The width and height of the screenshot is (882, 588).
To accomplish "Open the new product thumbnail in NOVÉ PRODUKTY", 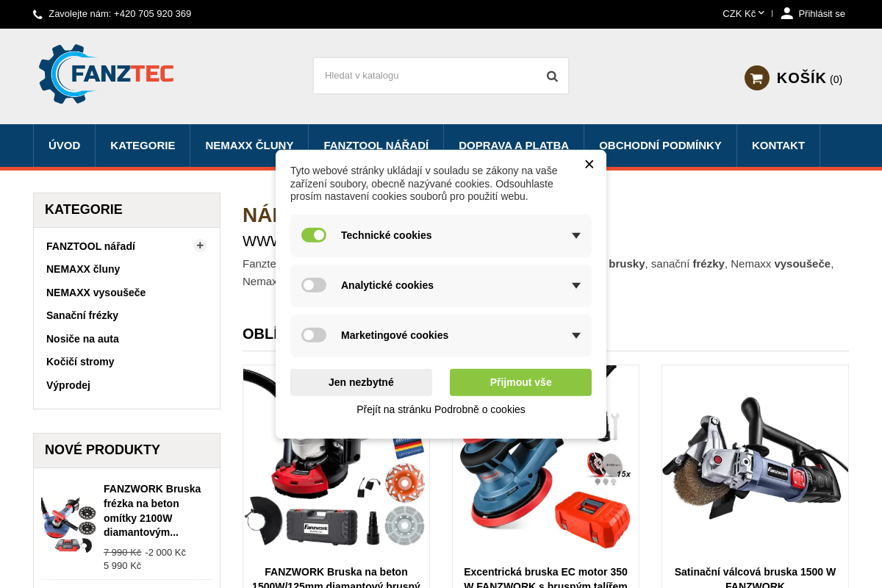I will point(69,525).
